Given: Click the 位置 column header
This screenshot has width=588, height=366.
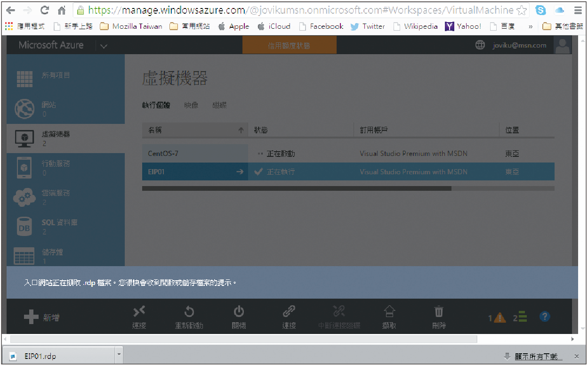Looking at the screenshot, I should 527,130.
